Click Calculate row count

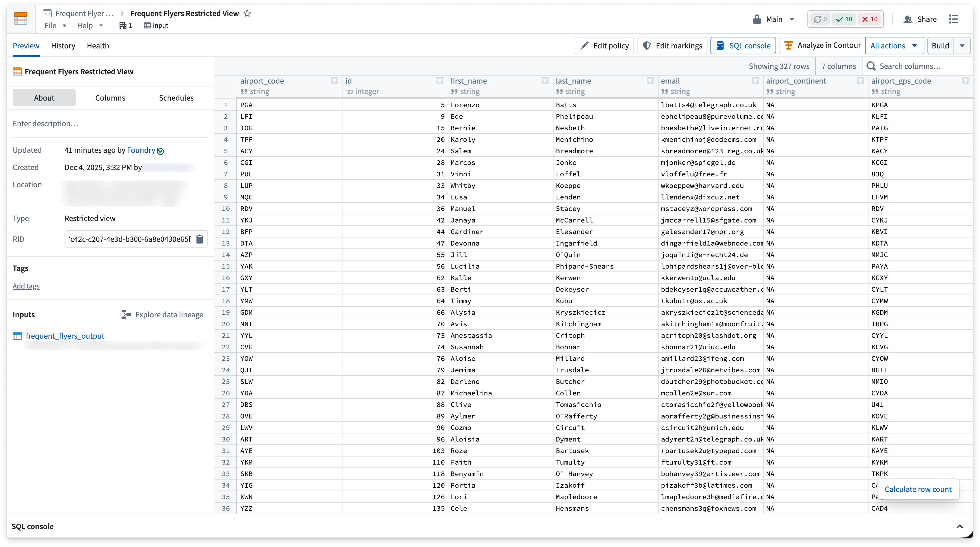pos(918,489)
